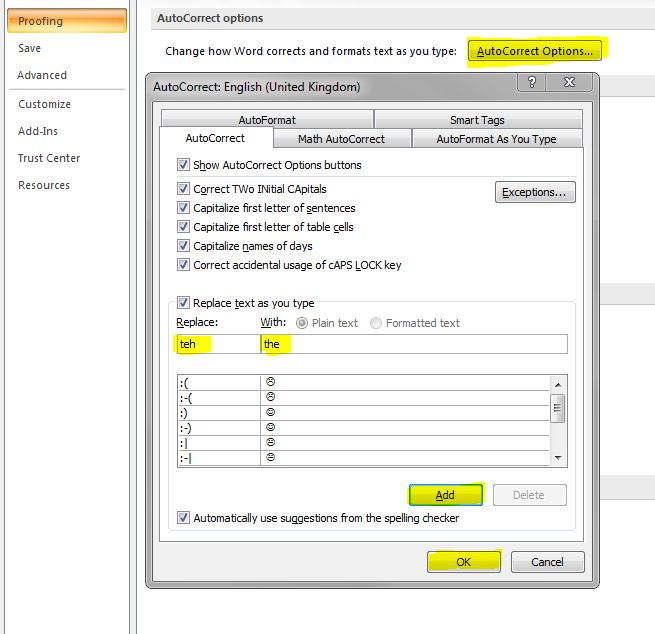Screen dimensions: 655x634
Task: Go to the Customize category
Action: tap(44, 104)
